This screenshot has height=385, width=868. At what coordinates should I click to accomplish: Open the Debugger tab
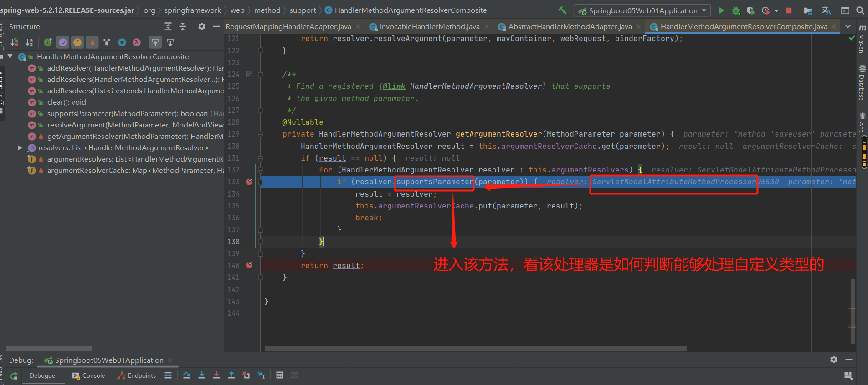(44, 375)
